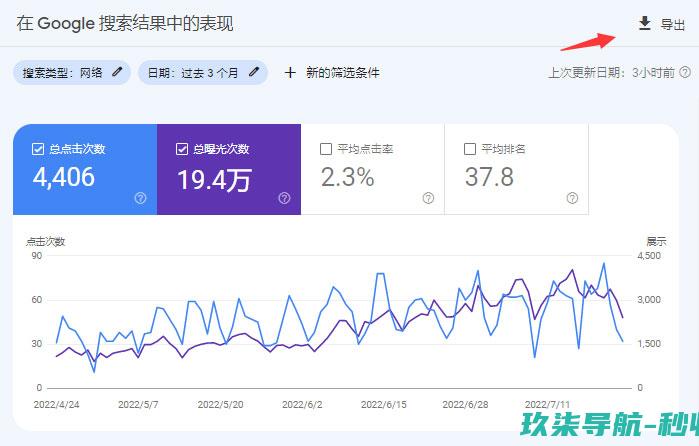Viewport: 699px width, 446px height.
Task: Open help icon in 总点击次数 card
Action: click(x=140, y=198)
